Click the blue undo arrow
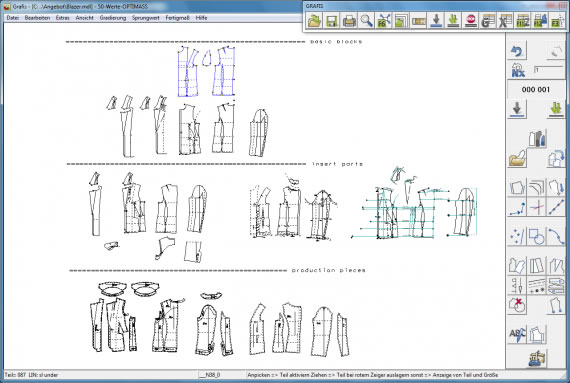Viewport: 570px width, 383px height. (x=517, y=51)
